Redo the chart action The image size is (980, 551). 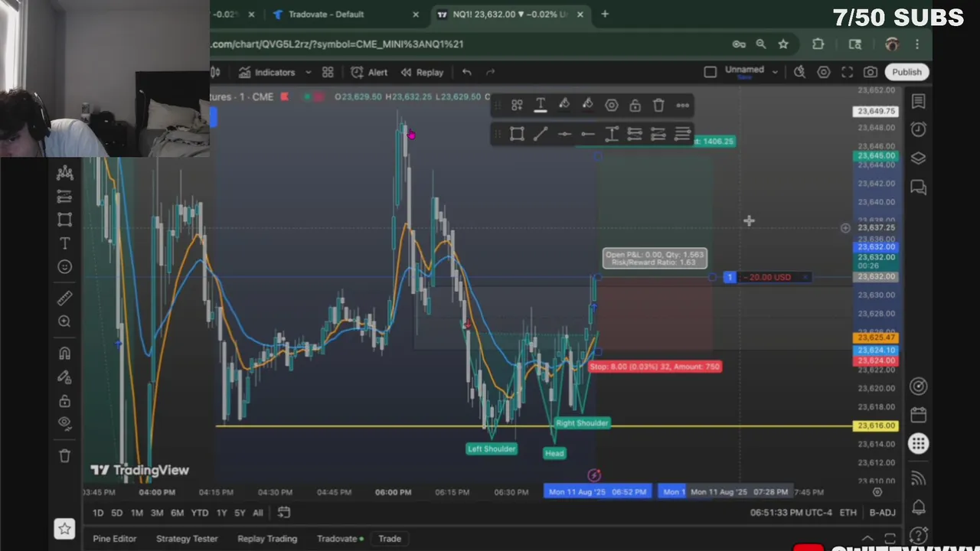coord(491,72)
